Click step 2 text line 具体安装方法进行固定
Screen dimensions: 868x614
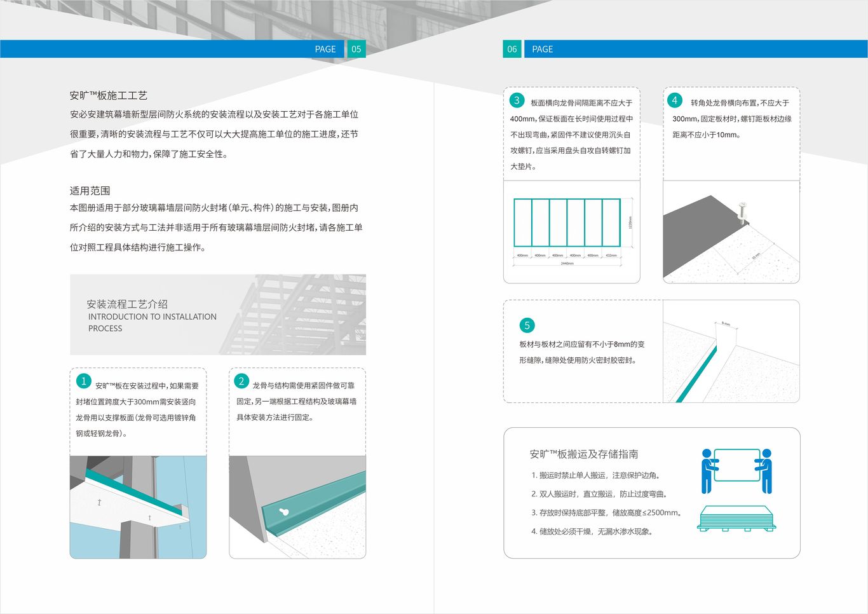(x=275, y=418)
